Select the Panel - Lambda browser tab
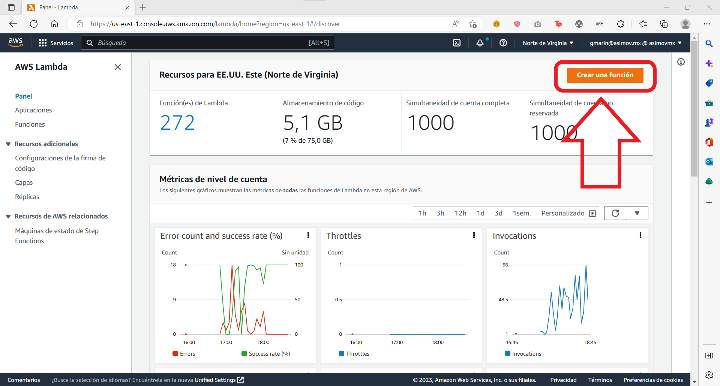 77,7
